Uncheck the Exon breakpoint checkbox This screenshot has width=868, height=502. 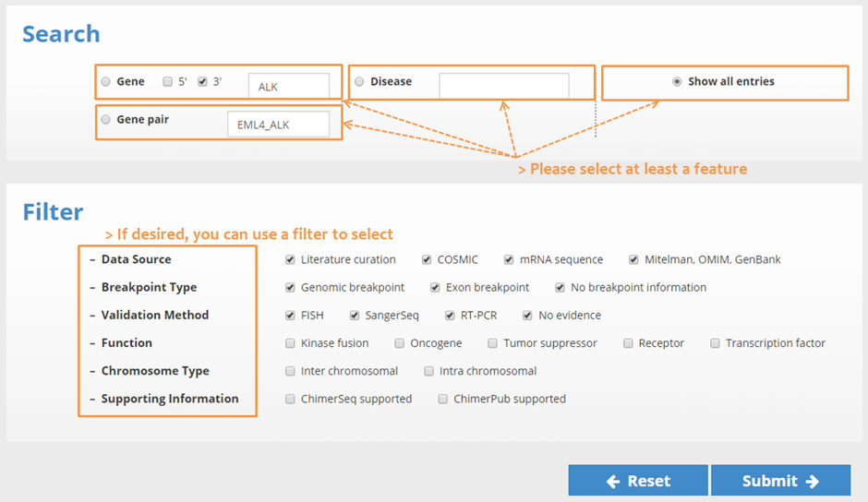pyautogui.click(x=435, y=287)
